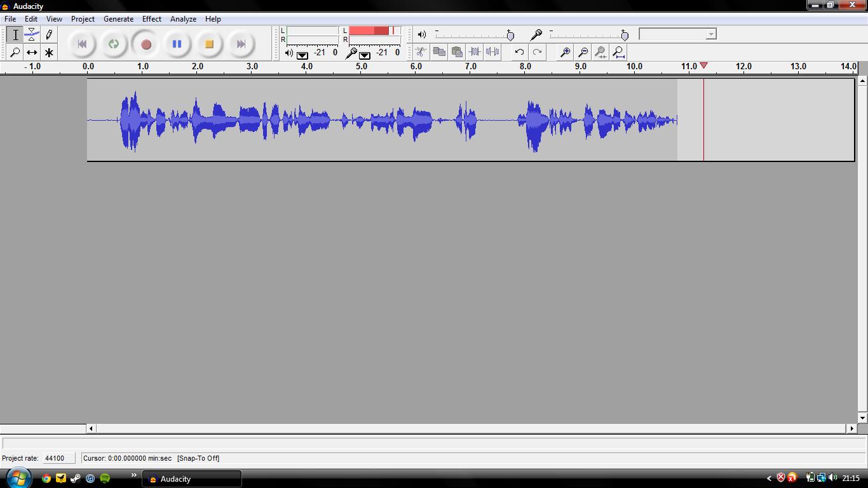Click the horizontal scrollbar right arrow
The height and width of the screenshot is (488, 868).
coord(851,429)
